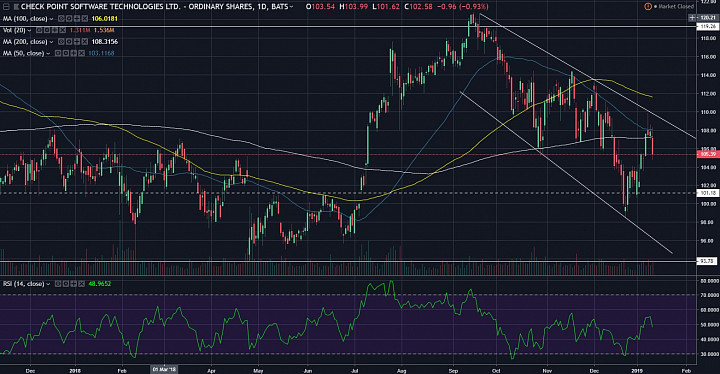Screen dimensions: 720x374
Task: Remove Vol (20) with its X icon
Action: [x=62, y=30]
